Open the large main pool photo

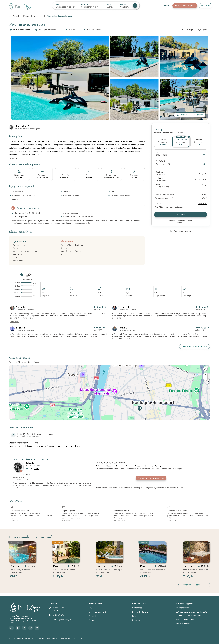pyautogui.click(x=60, y=78)
